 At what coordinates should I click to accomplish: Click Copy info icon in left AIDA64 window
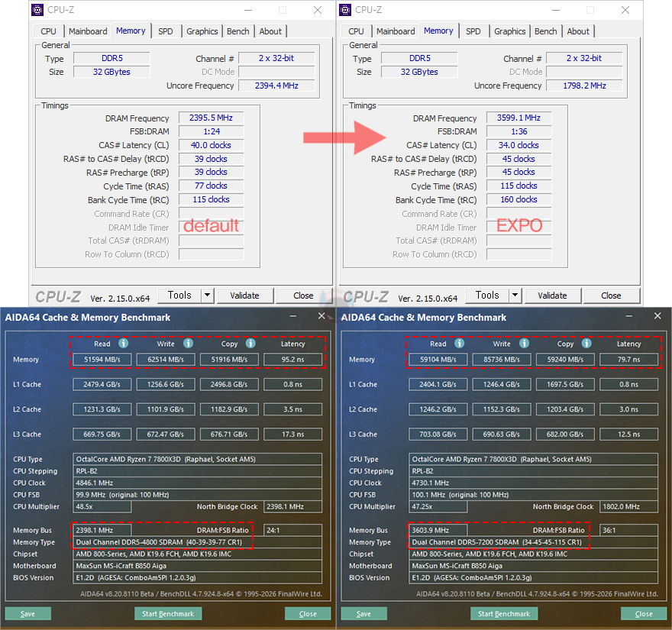pyautogui.click(x=250, y=344)
